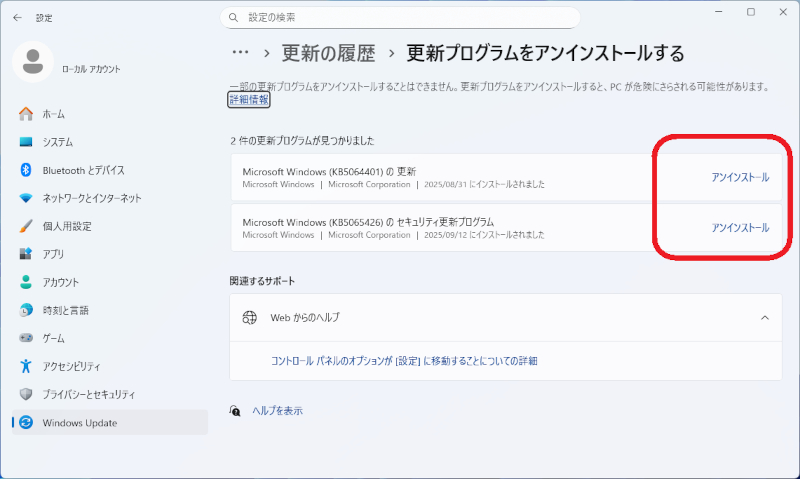The image size is (800, 479).
Task: Click the Home icon in sidebar
Action: pos(26,114)
